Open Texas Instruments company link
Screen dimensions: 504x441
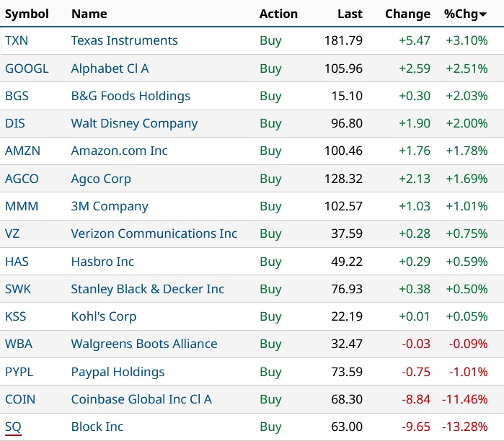[x=124, y=41]
